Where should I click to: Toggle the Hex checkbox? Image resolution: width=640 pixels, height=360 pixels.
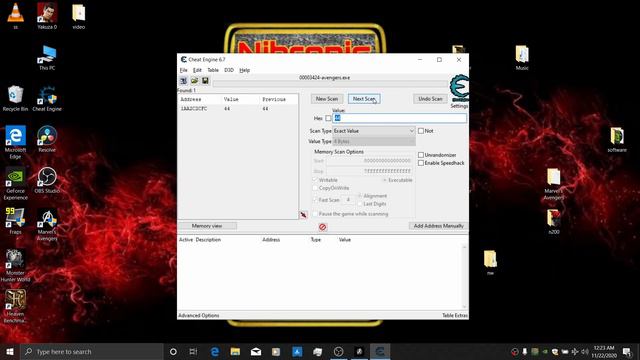coord(329,118)
